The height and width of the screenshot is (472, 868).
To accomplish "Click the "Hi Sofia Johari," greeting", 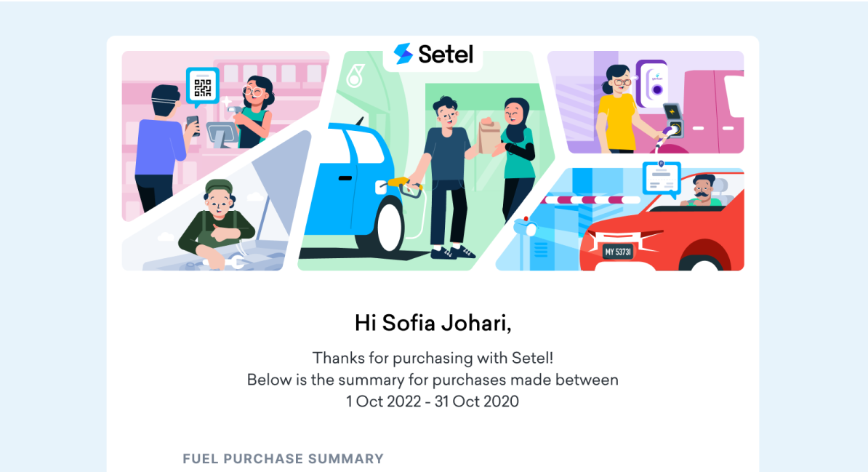I will click(x=433, y=322).
